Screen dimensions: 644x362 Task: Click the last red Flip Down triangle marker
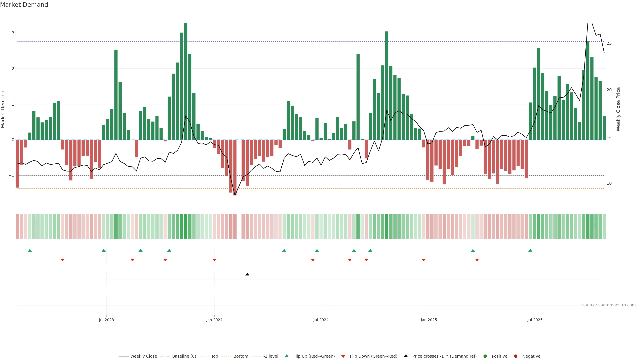[x=477, y=260]
